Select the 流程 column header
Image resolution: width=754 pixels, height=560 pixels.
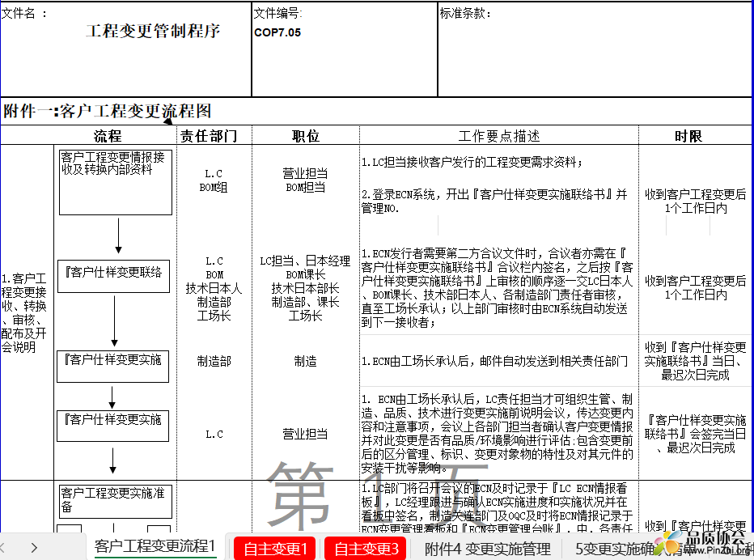[108, 136]
